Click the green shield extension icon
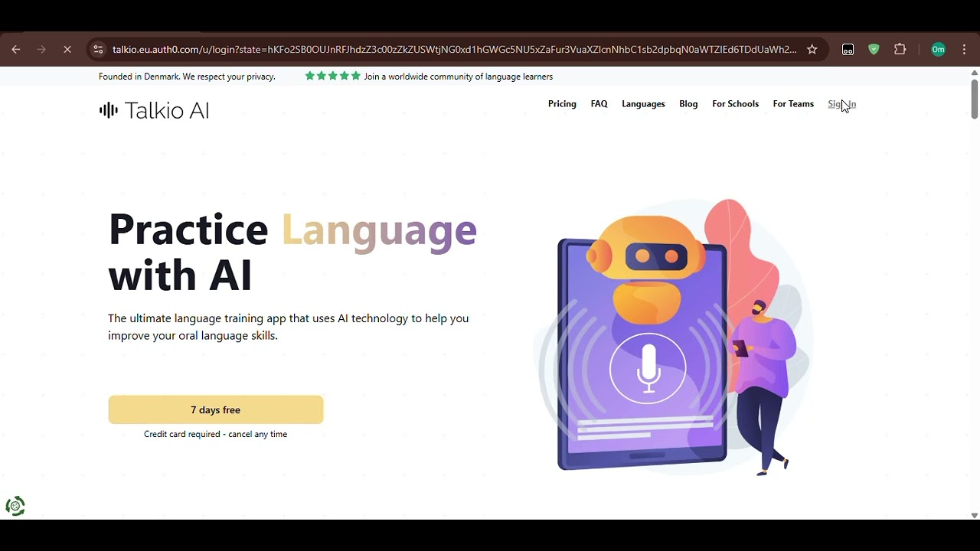 tap(874, 50)
